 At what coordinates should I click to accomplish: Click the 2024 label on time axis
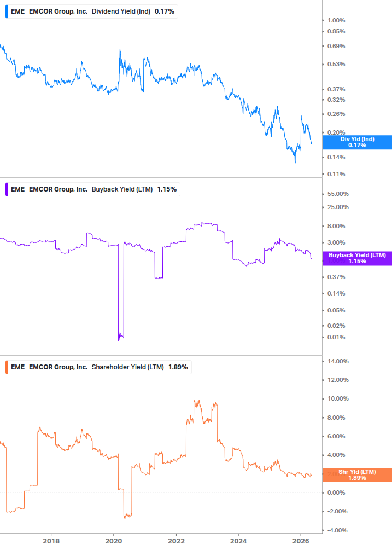[x=238, y=541]
